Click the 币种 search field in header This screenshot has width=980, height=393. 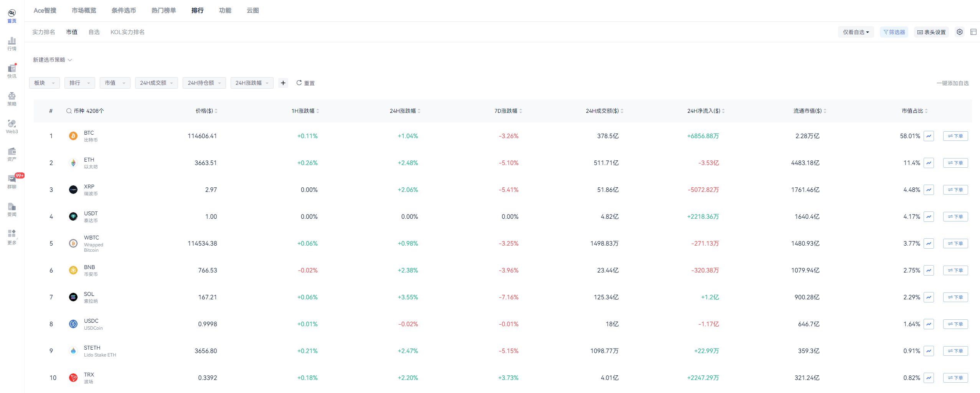click(85, 111)
